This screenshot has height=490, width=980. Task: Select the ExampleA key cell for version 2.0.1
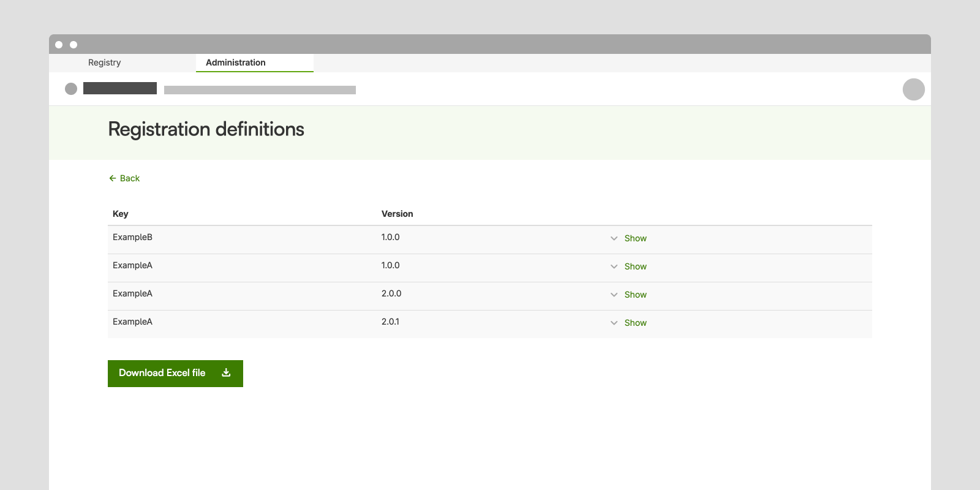coord(132,322)
